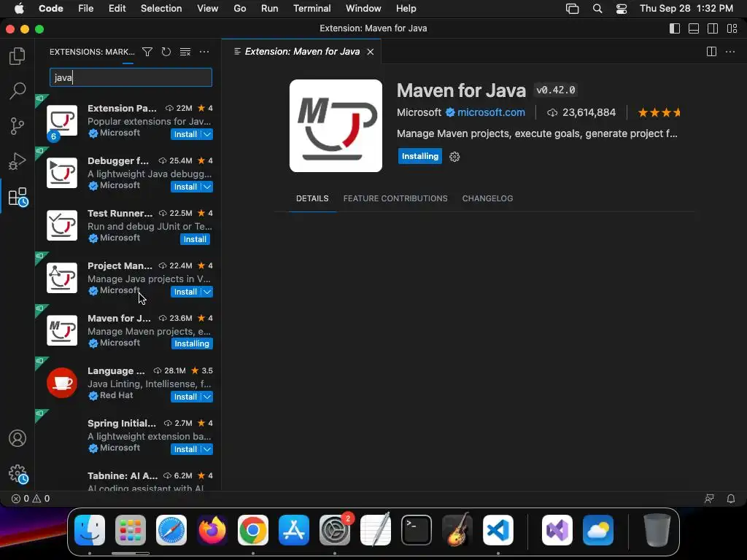The height and width of the screenshot is (560, 747).
Task: Click the 23,614,884 install count
Action: [x=589, y=112]
